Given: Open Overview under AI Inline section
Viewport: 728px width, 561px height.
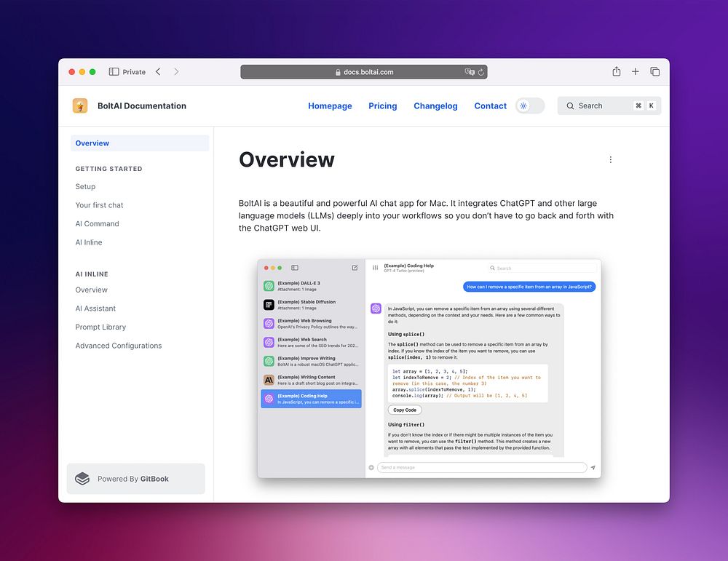Looking at the screenshot, I should tap(92, 290).
